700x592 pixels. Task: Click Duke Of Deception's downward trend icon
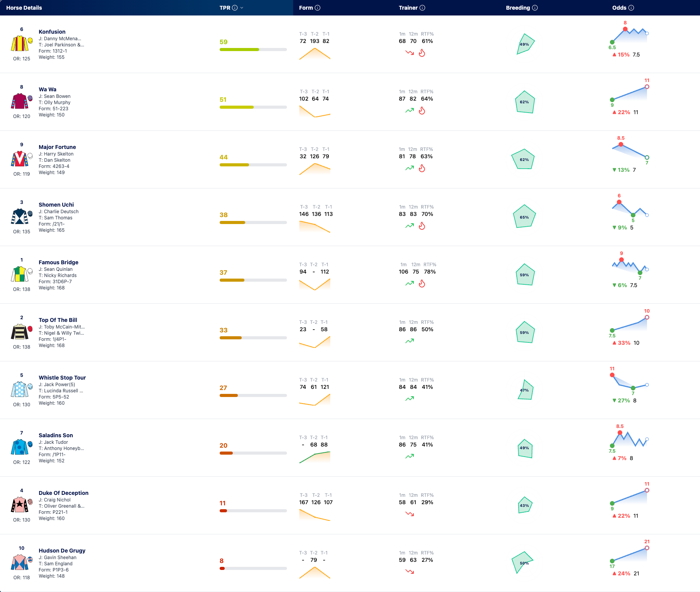pyautogui.click(x=410, y=514)
